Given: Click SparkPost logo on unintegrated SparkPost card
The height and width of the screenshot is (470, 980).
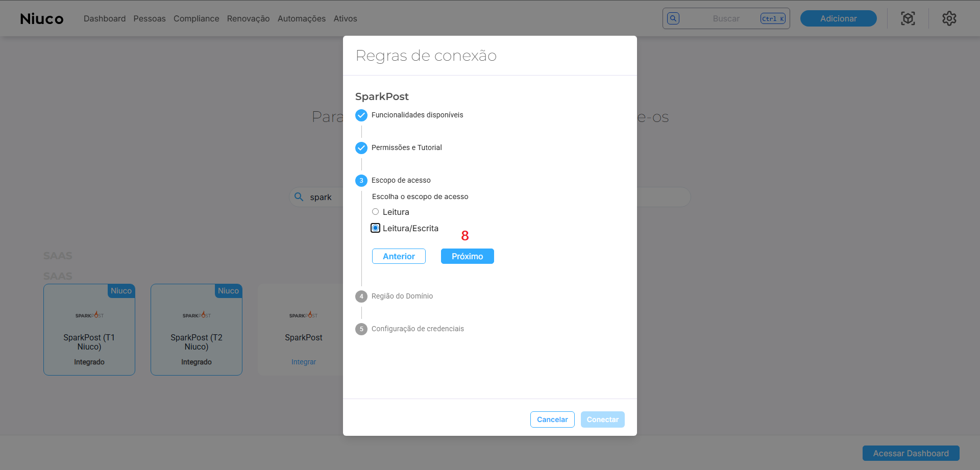Looking at the screenshot, I should (304, 315).
